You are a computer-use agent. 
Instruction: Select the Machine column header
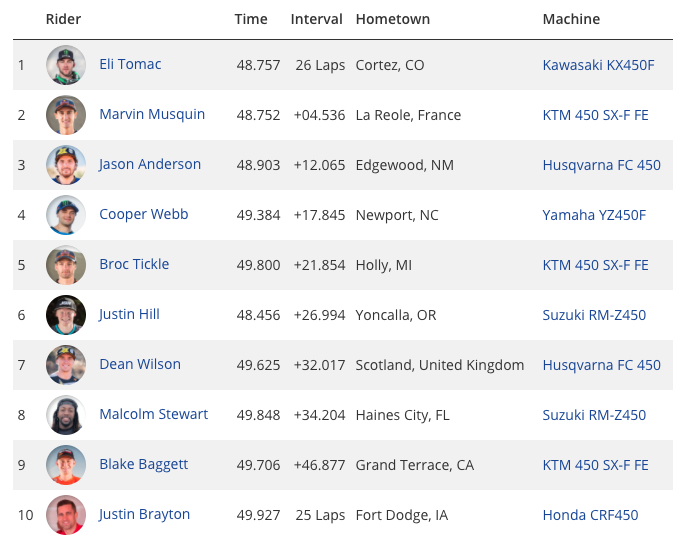(x=571, y=19)
